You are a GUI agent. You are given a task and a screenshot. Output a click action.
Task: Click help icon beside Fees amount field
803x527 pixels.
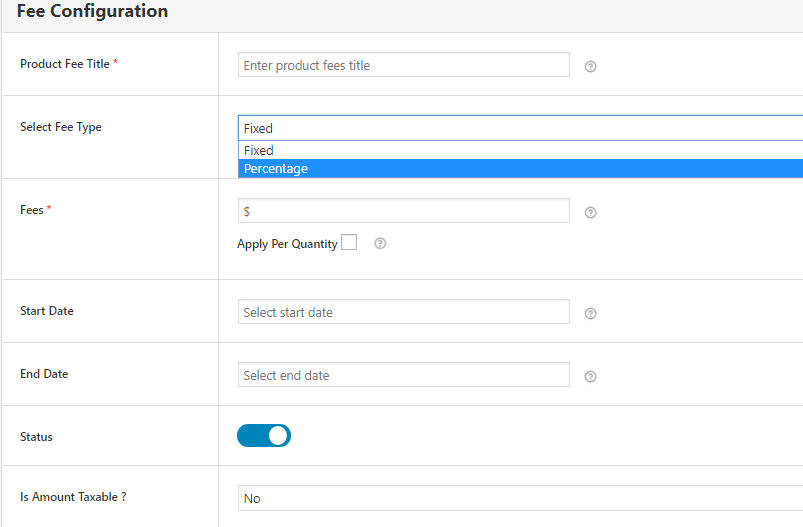590,213
